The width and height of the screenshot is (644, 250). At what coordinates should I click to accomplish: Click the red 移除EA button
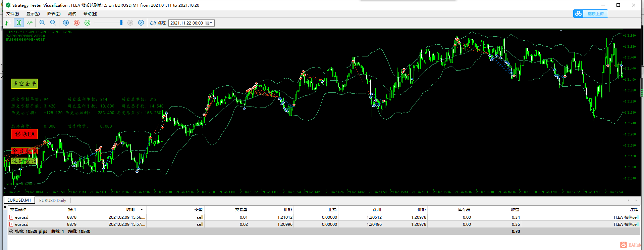(x=24, y=134)
